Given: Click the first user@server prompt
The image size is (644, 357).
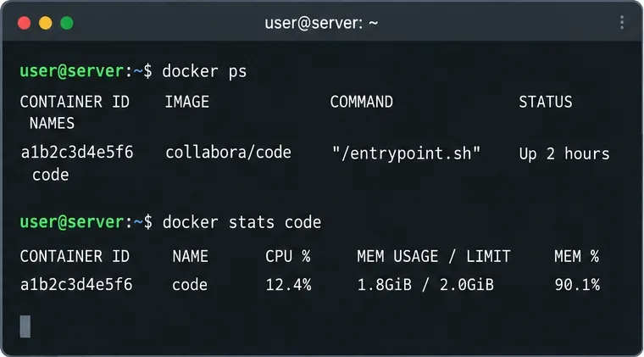Looking at the screenshot, I should point(86,71).
